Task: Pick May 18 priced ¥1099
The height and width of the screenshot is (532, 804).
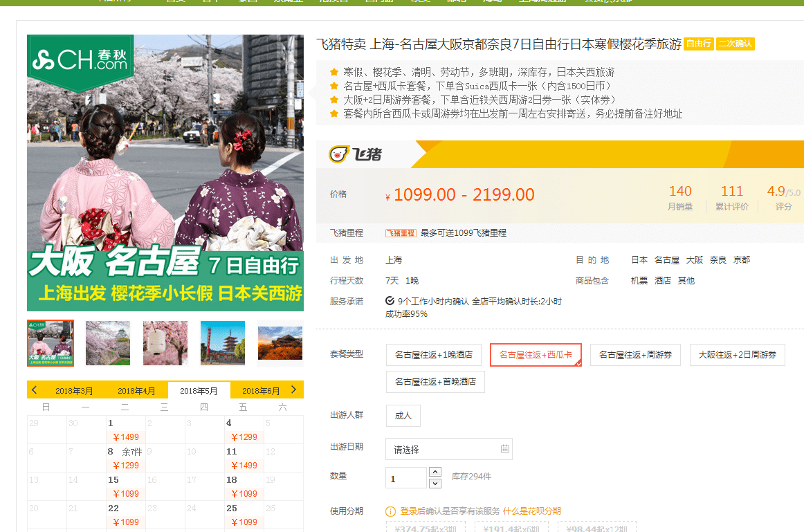Action: tap(244, 486)
